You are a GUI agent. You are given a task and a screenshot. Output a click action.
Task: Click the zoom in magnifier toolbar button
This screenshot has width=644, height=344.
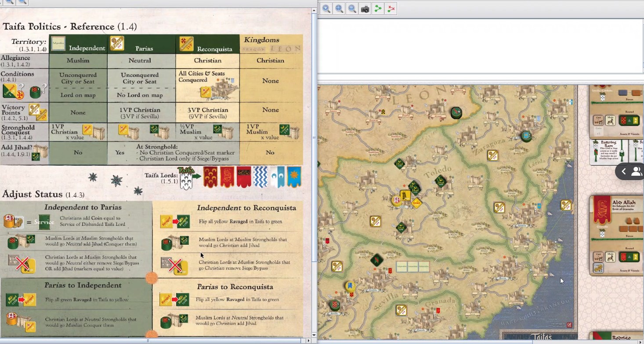(x=326, y=8)
